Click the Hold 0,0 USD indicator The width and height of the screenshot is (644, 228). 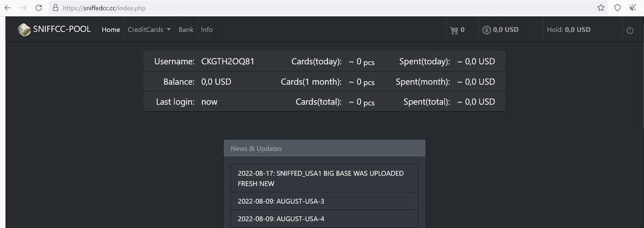coord(569,30)
